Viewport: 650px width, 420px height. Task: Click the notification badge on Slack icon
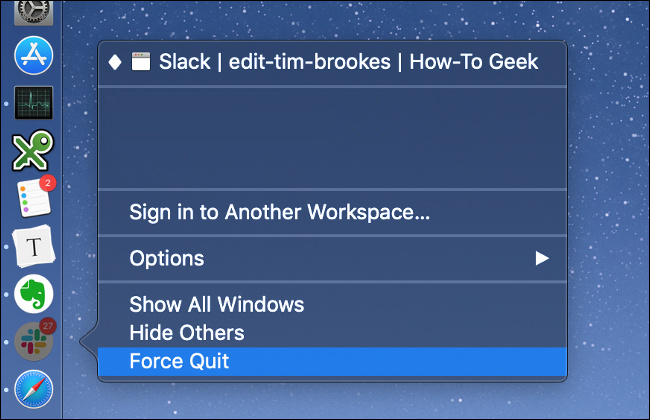click(x=47, y=327)
